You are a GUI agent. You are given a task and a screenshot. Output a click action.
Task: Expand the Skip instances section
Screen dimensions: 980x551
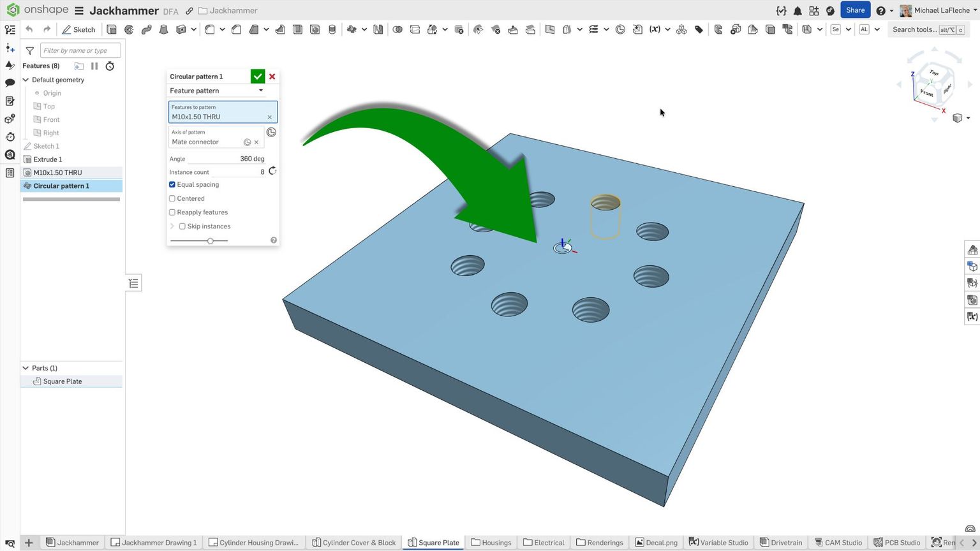(171, 226)
